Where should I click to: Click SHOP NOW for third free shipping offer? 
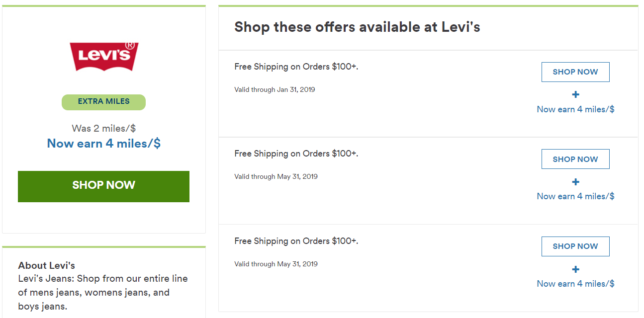pos(575,246)
